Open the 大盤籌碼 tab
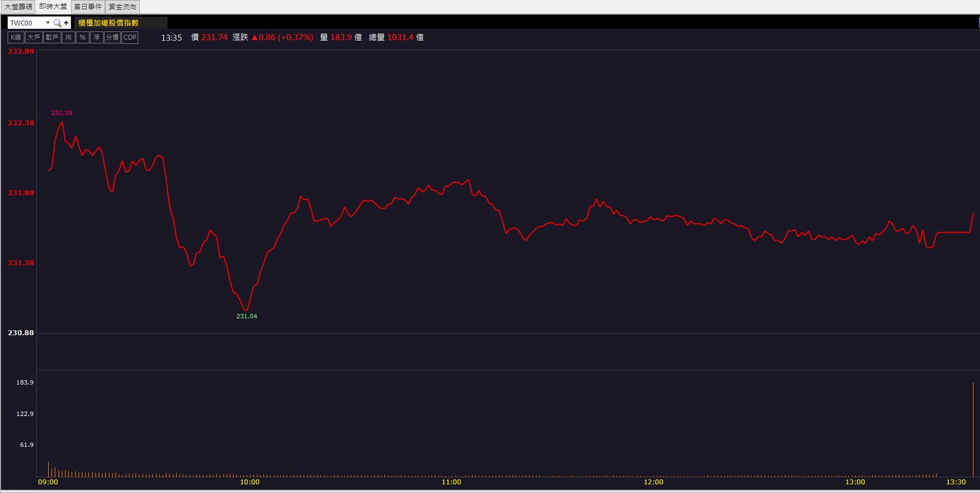This screenshot has width=980, height=493. [18, 7]
